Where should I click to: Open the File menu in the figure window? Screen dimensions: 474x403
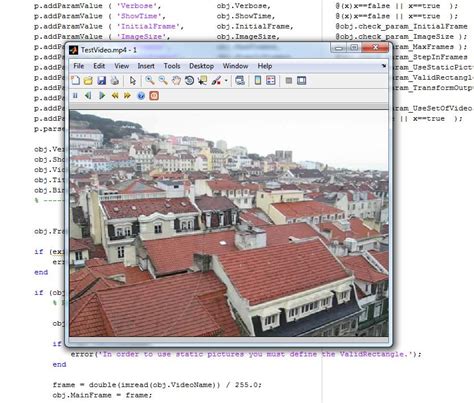tap(79, 66)
